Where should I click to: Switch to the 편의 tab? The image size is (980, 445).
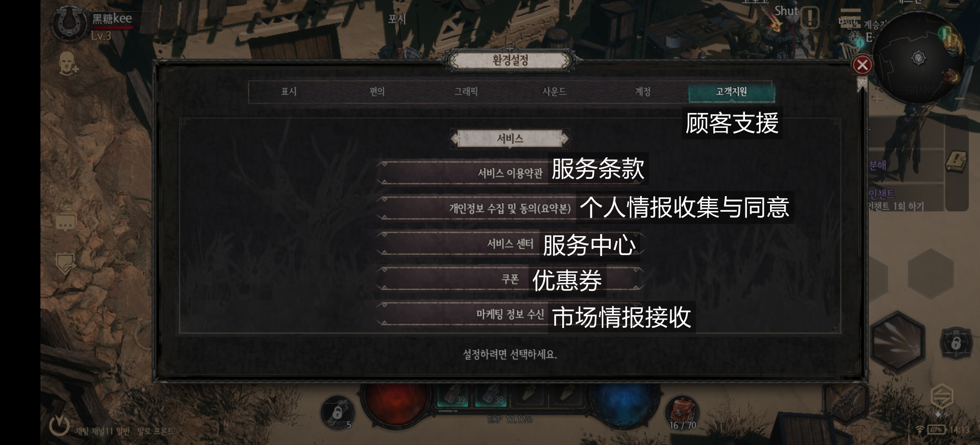[377, 92]
